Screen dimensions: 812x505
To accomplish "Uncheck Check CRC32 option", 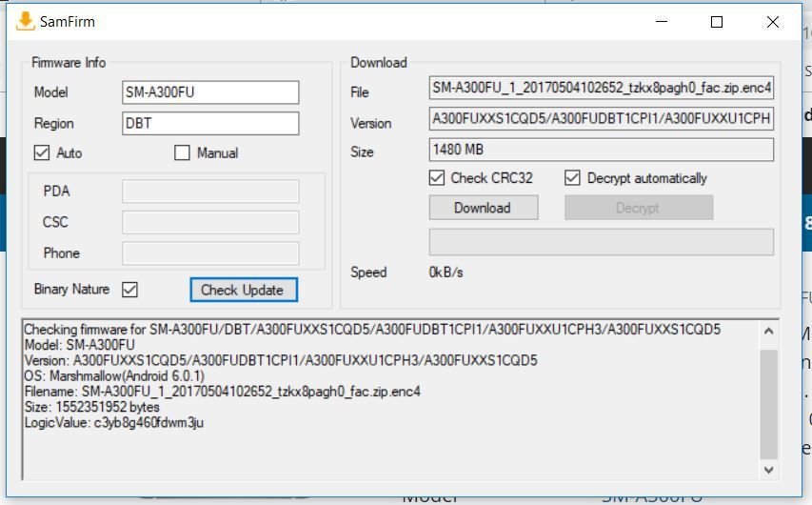I will point(437,178).
